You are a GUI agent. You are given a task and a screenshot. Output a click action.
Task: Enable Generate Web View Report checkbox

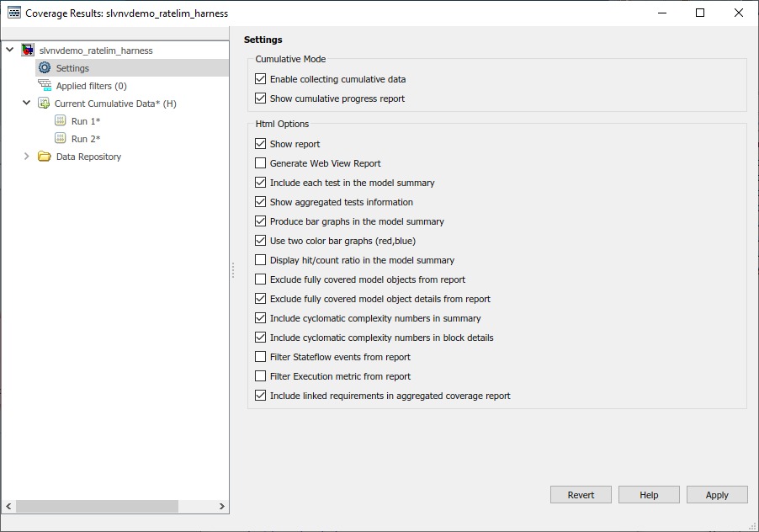click(x=260, y=163)
